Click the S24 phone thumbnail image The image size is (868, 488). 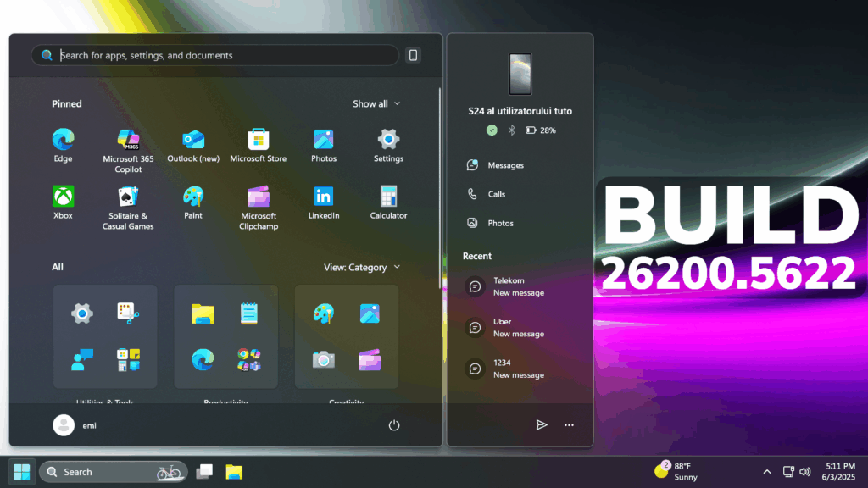point(520,75)
